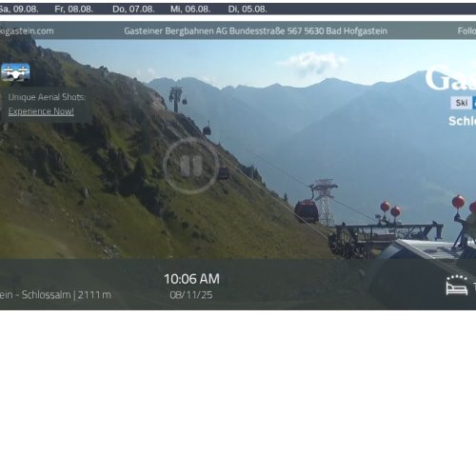Open the Experience Now! link

(41, 111)
